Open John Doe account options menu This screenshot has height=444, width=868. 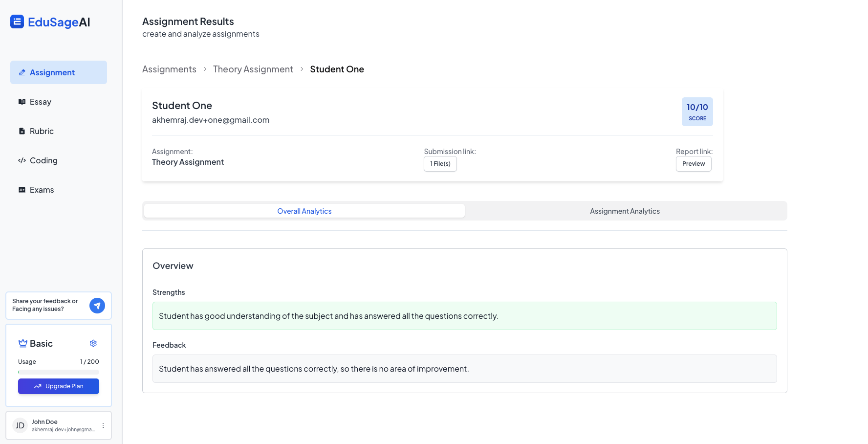103,425
